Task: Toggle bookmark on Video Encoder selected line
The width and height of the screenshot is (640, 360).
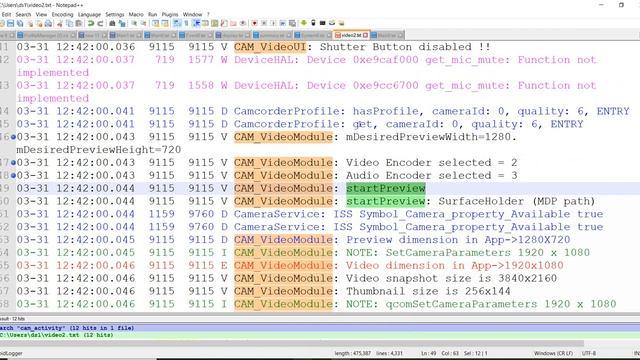Action: pos(13,163)
